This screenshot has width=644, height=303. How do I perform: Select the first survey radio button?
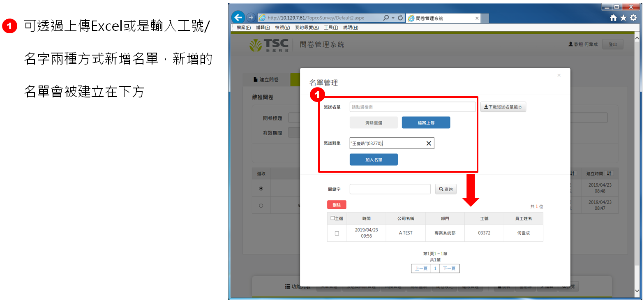261,188
